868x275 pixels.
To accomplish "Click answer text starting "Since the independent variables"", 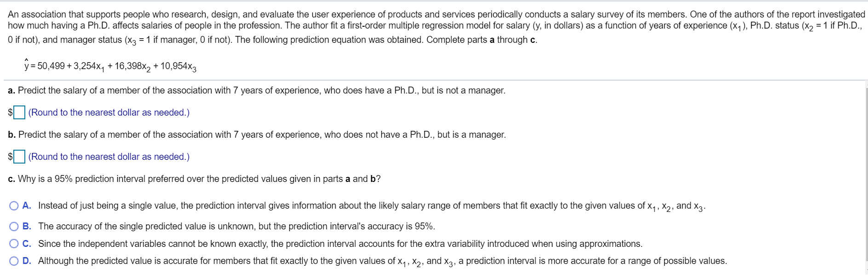I will [340, 244].
